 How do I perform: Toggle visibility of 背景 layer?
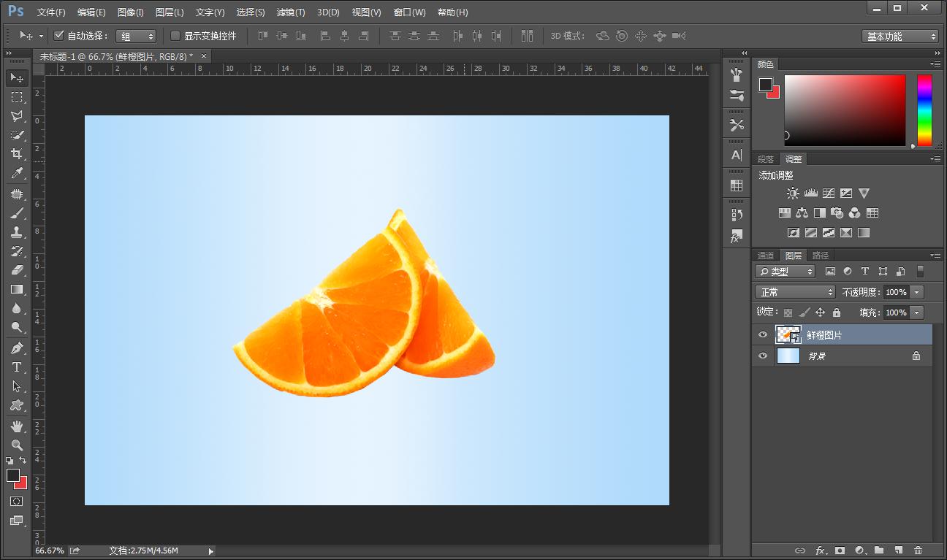(x=763, y=356)
